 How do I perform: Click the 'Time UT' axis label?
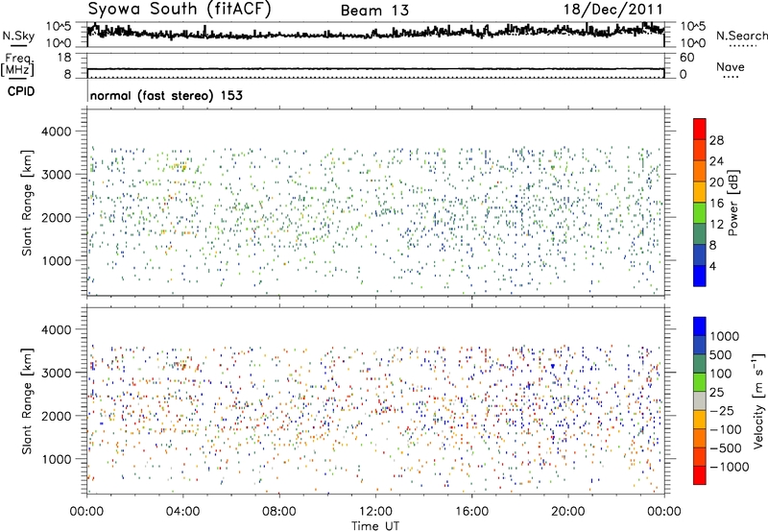(375, 525)
